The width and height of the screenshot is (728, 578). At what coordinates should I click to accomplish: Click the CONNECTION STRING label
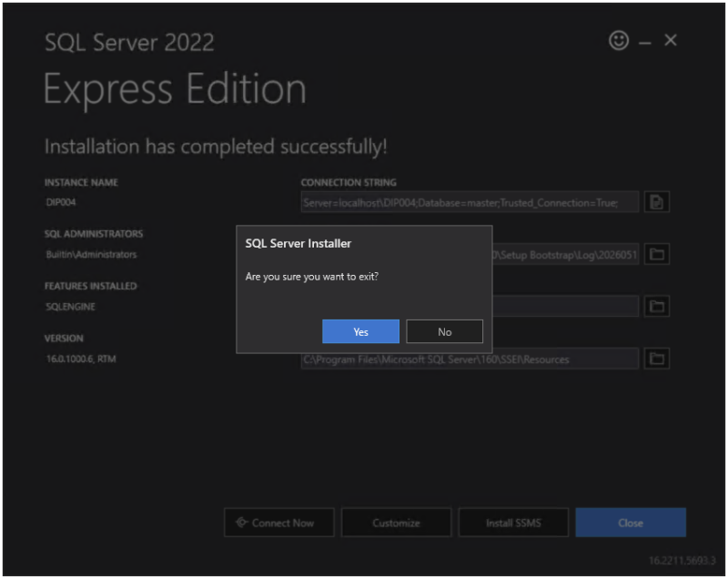click(x=349, y=182)
